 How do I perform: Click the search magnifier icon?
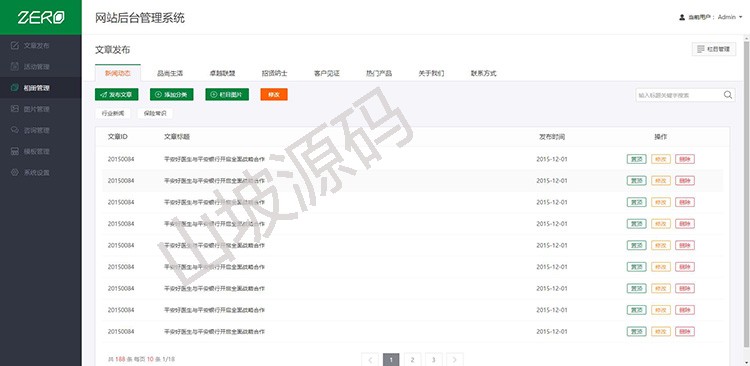pyautogui.click(x=728, y=95)
